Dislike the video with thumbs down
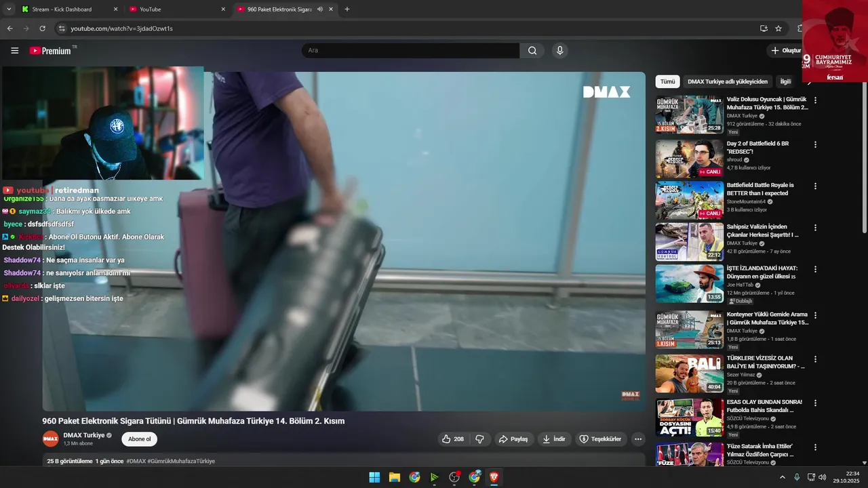 (479, 439)
